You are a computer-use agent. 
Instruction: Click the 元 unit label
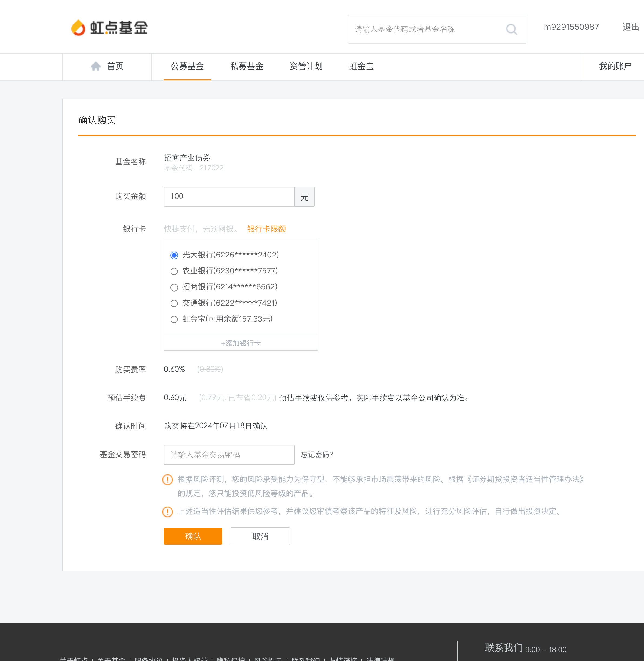point(304,197)
